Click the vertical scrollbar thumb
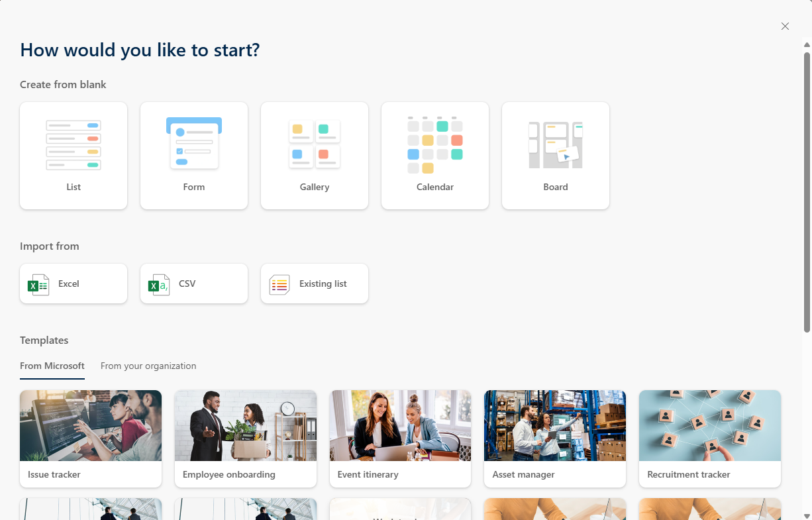The width and height of the screenshot is (812, 520). pos(807,192)
